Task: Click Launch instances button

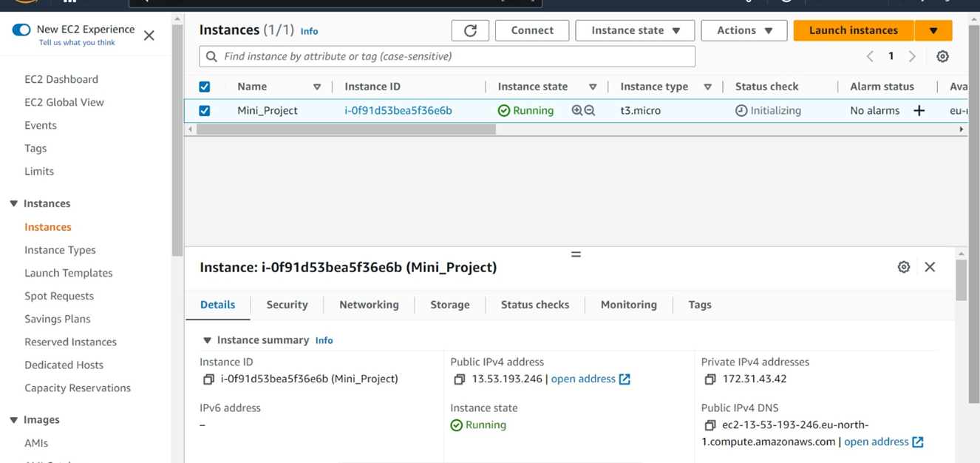Action: [x=854, y=30]
